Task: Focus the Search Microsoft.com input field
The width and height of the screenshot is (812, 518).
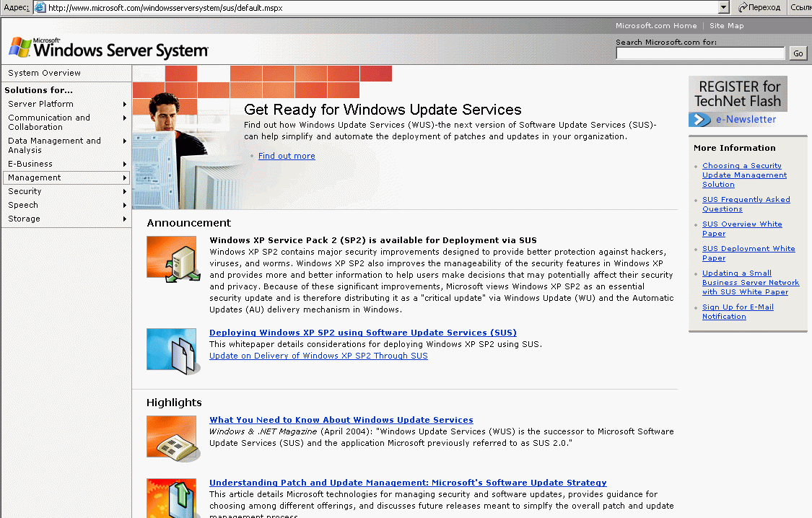Action: (700, 53)
